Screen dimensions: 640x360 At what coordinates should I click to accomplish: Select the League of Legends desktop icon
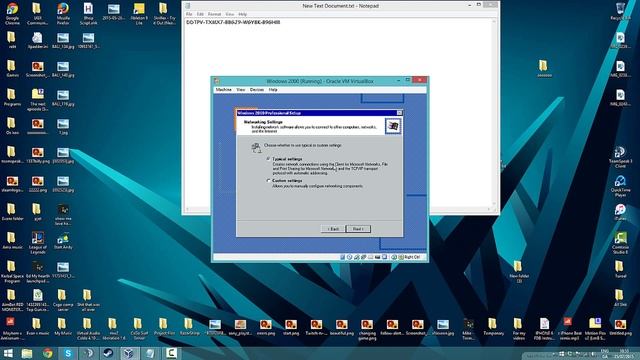[38, 243]
